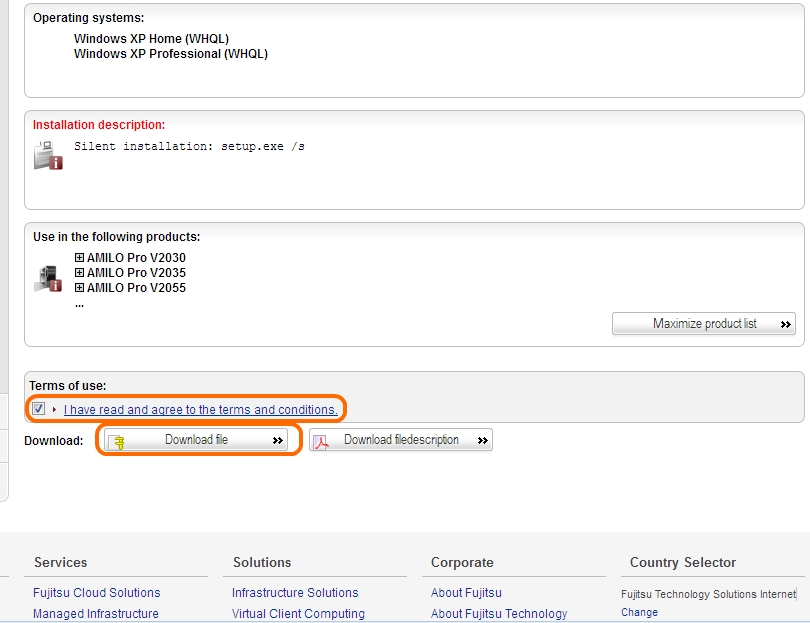Image resolution: width=810 pixels, height=623 pixels.
Task: Open Fujitsu Cloud Solutions link
Action: pos(97,593)
